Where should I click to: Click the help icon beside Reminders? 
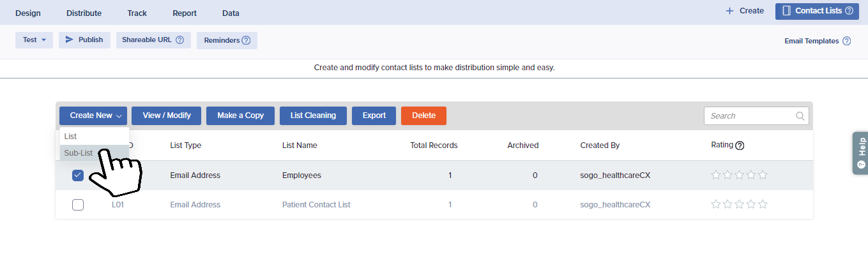246,40
